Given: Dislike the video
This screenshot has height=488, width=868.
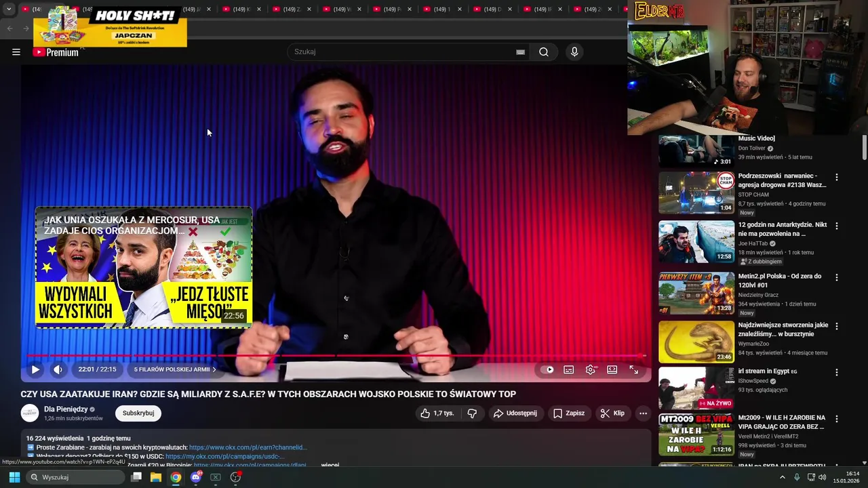Looking at the screenshot, I should tap(473, 413).
